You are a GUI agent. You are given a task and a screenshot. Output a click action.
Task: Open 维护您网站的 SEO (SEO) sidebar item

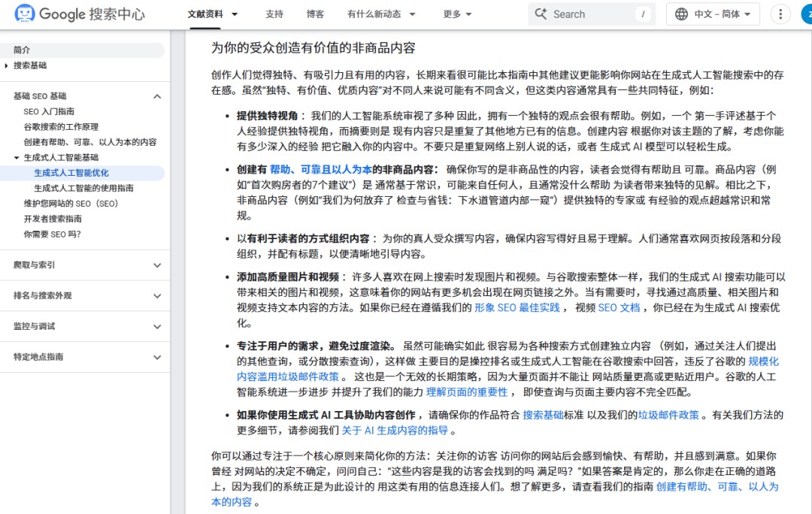pyautogui.click(x=71, y=204)
